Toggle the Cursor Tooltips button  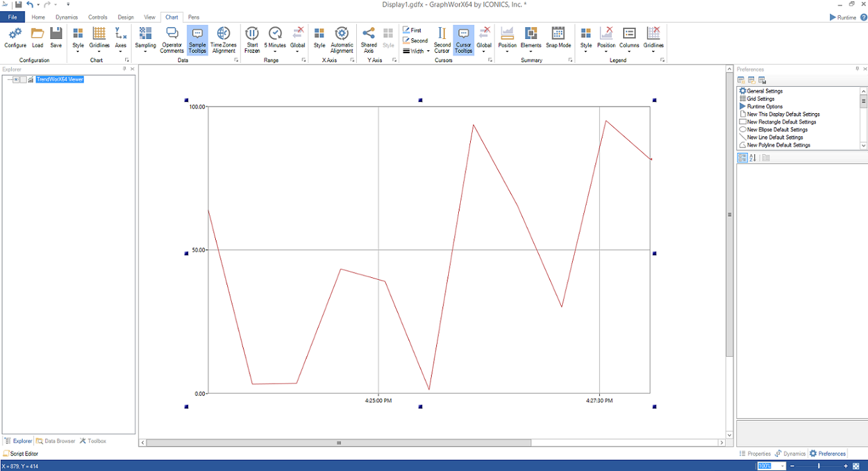(x=463, y=38)
